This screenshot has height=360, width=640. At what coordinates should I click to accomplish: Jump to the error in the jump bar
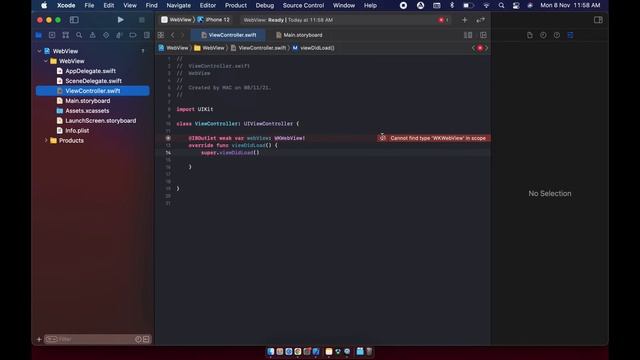tap(480, 48)
